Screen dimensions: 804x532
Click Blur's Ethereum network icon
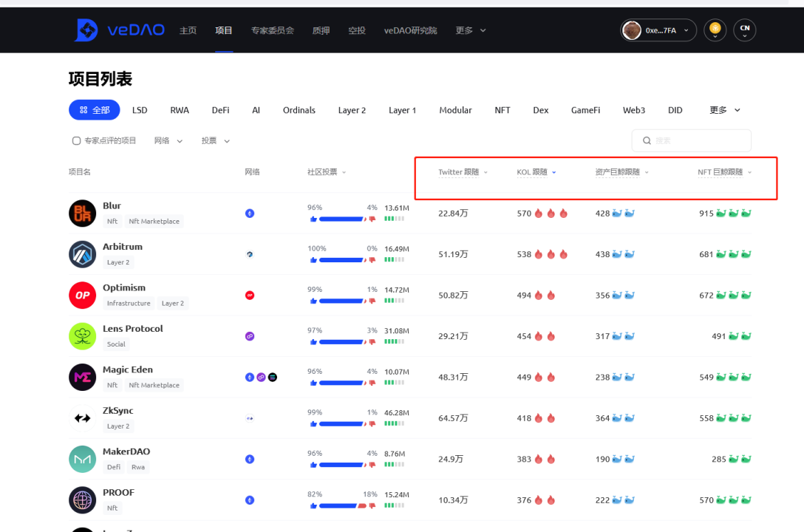coord(250,214)
